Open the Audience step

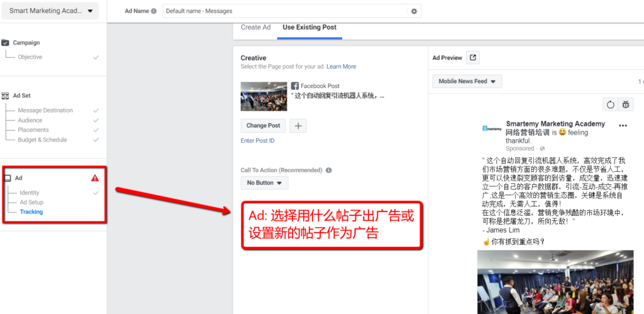(x=30, y=120)
